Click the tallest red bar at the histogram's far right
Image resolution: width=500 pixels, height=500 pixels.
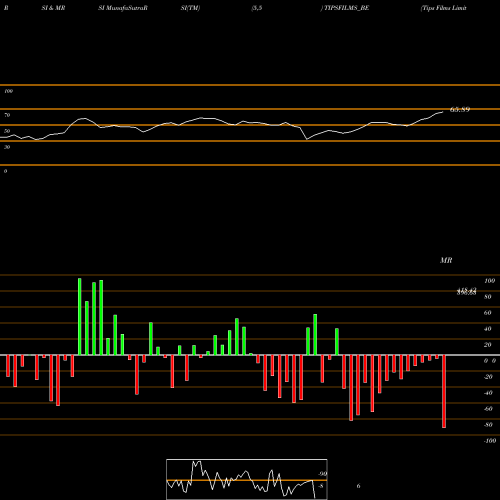(444, 391)
